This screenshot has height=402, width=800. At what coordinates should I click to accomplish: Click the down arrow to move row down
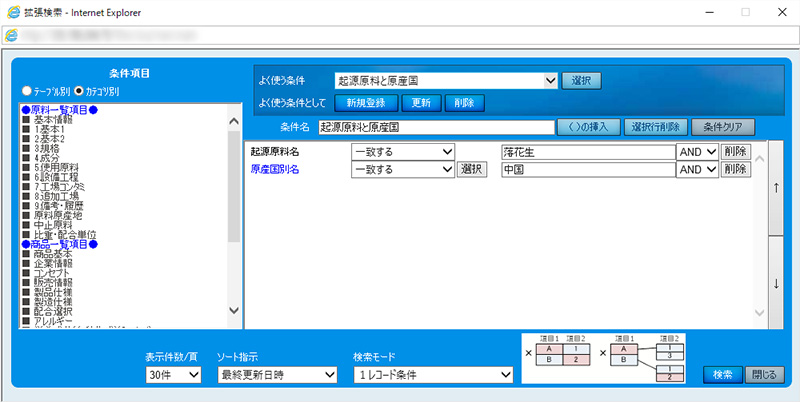click(x=776, y=282)
